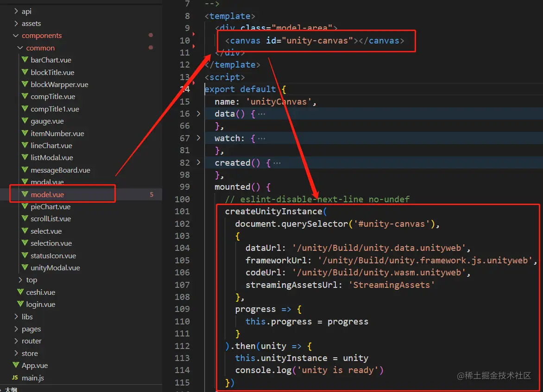Click the Vue icon beside blockWarpper.vue
Image resolution: width=543 pixels, height=392 pixels.
[25, 84]
